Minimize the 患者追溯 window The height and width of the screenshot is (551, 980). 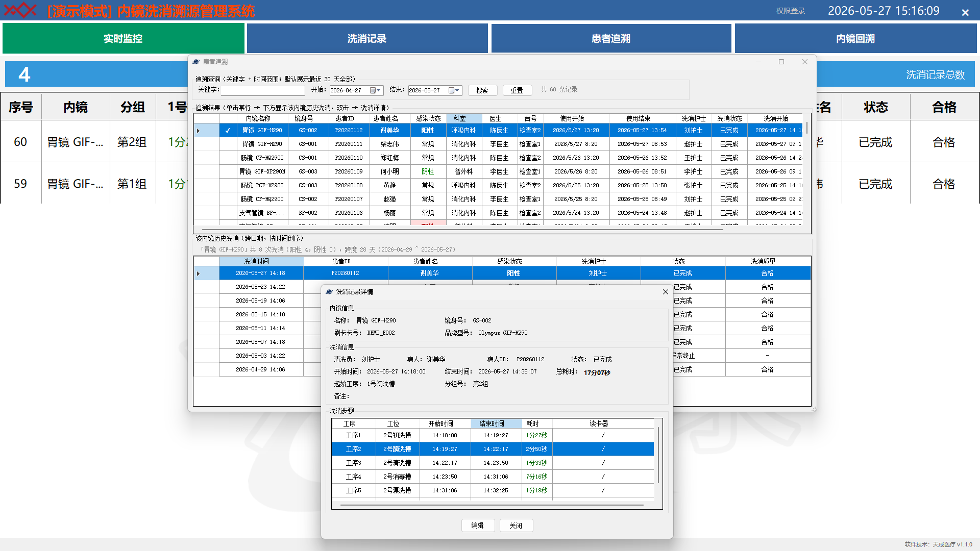(x=758, y=62)
